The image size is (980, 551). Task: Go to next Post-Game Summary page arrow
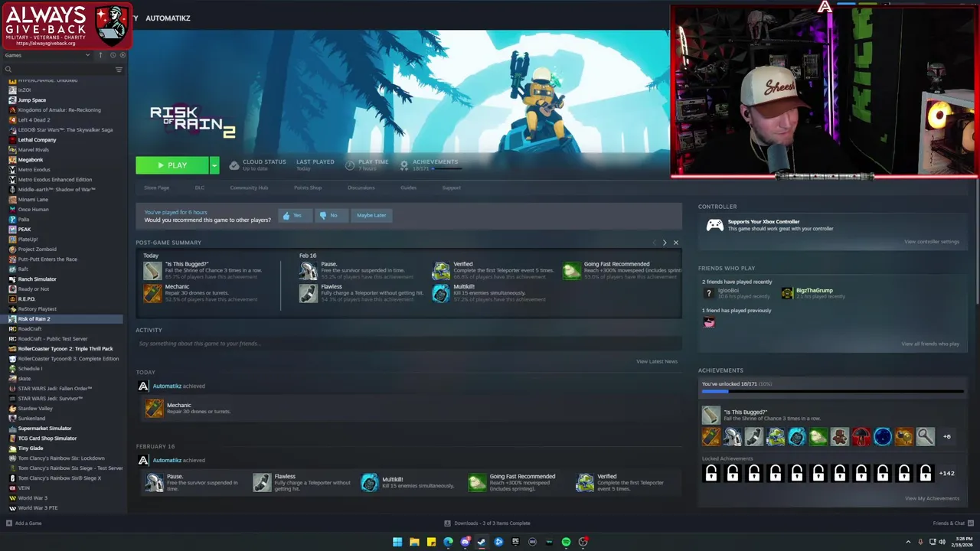tap(665, 243)
